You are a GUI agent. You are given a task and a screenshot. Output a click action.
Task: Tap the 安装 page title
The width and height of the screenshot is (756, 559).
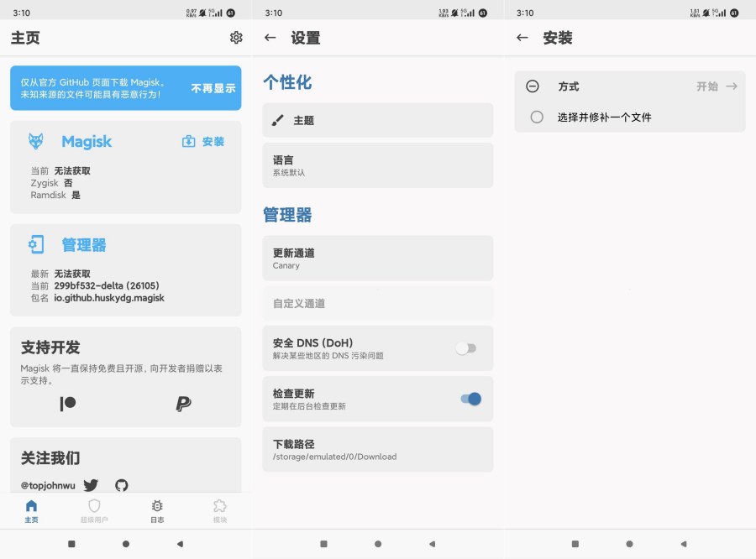tap(558, 38)
